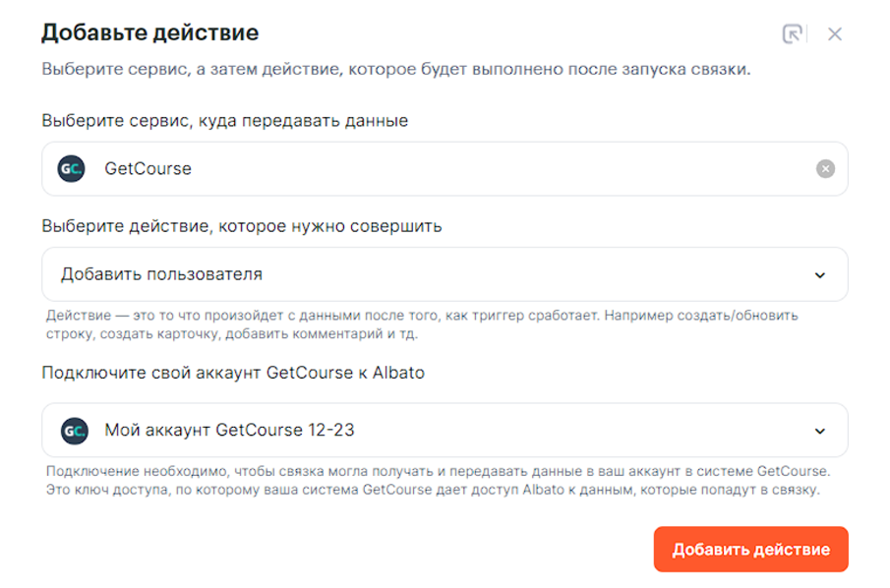Click the Подключите свой аккаунт GetCourse label
Viewport: 890px width, 588px height.
233,373
